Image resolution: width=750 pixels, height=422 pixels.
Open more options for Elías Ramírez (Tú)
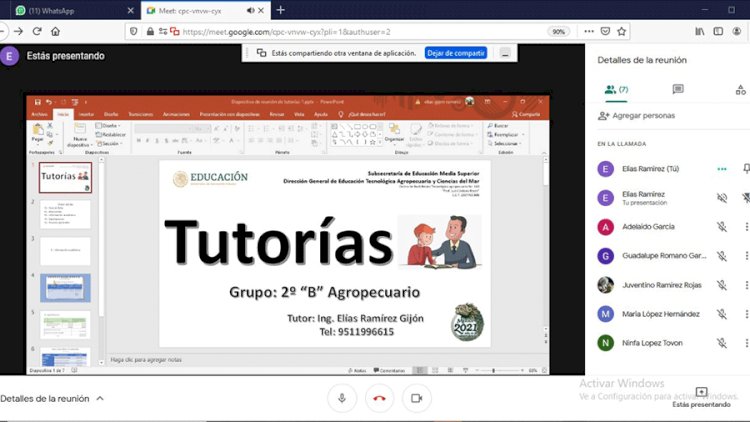[x=722, y=169]
